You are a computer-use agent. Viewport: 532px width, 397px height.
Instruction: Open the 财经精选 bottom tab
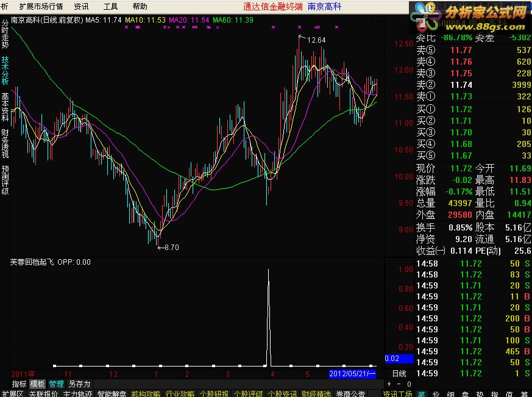coord(316,393)
